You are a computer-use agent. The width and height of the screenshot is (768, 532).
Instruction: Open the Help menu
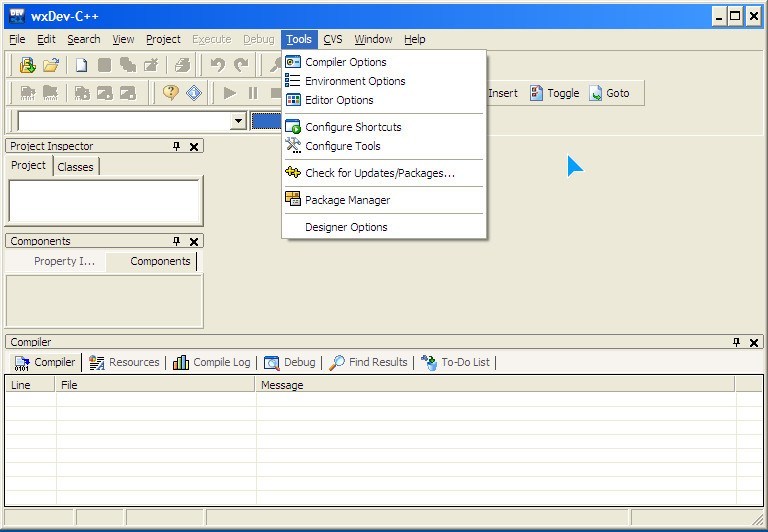(414, 39)
